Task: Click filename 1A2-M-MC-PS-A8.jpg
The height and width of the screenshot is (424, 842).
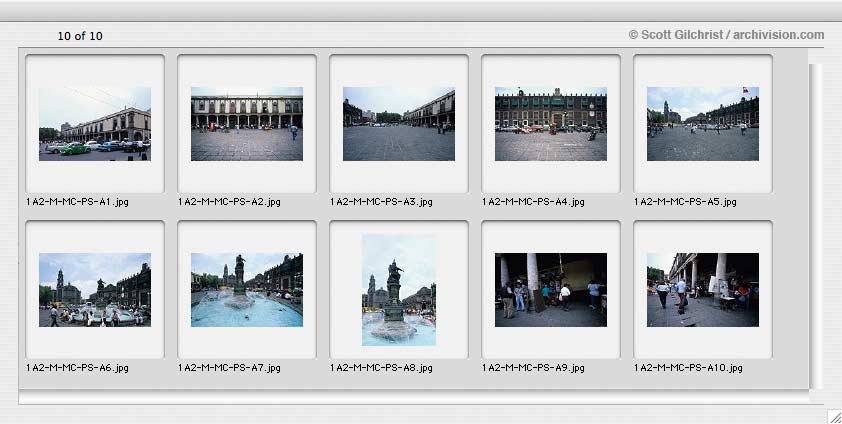Action: tap(381, 368)
